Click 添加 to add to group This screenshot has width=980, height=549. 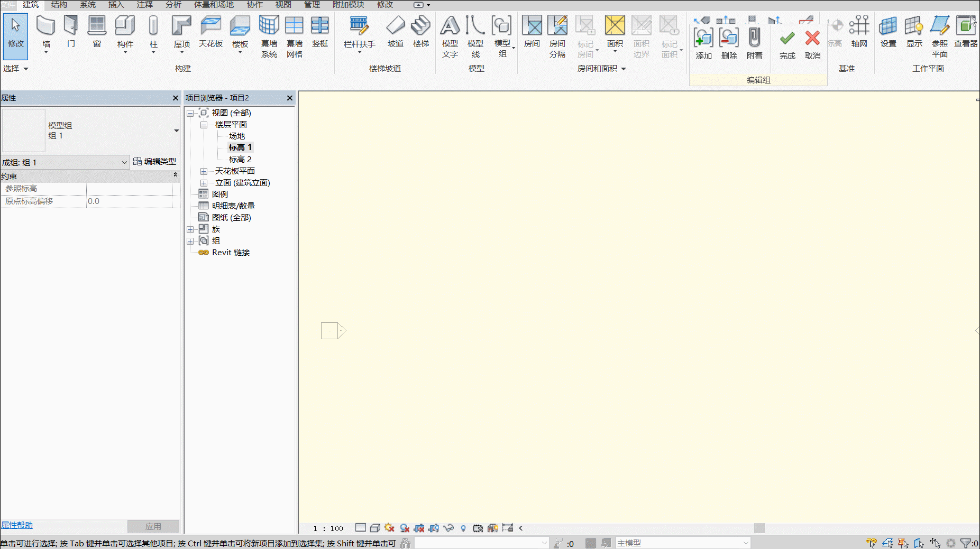703,44
